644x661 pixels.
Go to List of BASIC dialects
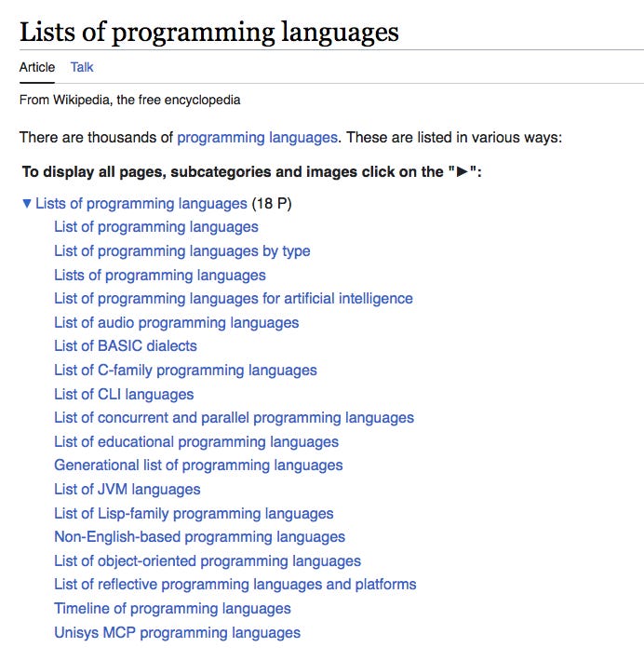click(x=126, y=345)
